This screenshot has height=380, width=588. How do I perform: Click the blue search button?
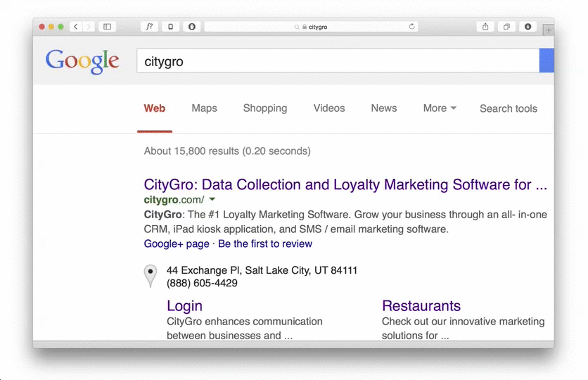547,61
